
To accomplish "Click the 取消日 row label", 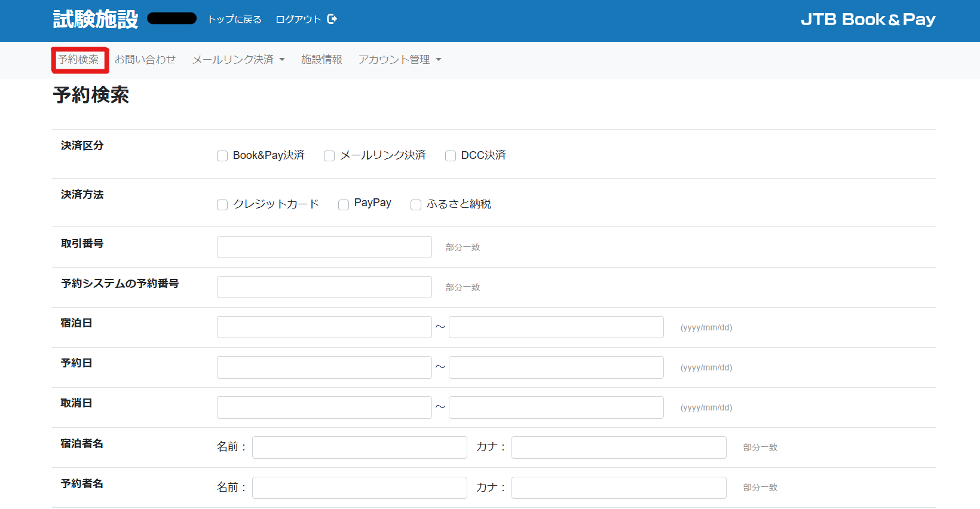I will click(76, 403).
